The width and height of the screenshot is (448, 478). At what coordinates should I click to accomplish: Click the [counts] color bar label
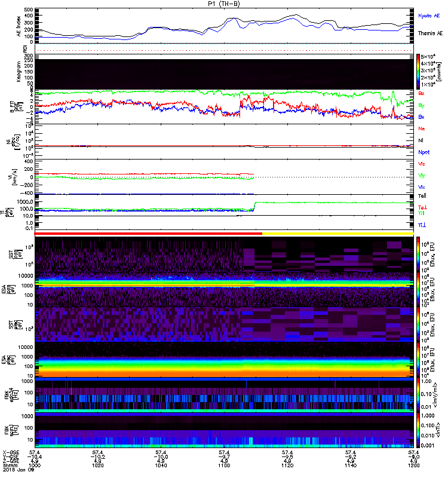[x=439, y=72]
